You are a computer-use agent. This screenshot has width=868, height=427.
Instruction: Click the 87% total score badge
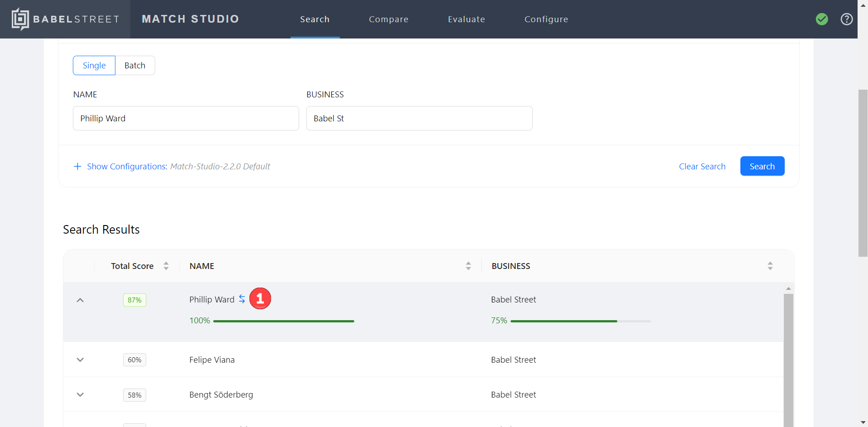tap(134, 300)
